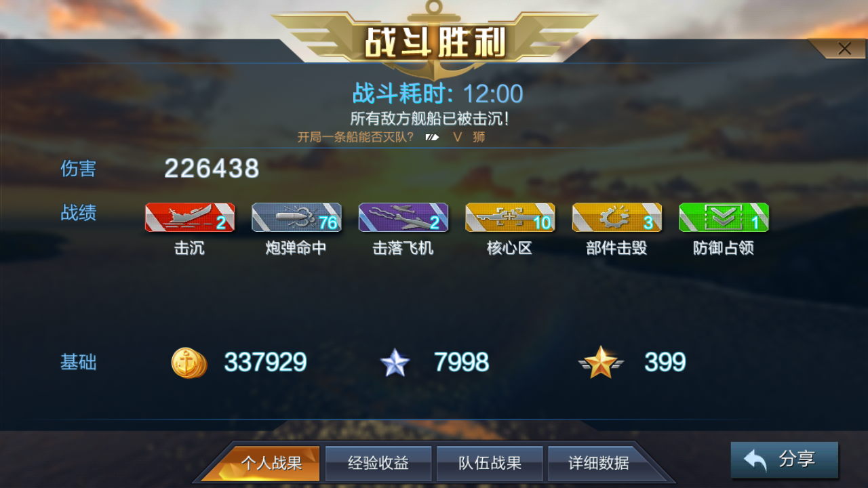Image resolution: width=868 pixels, height=488 pixels.
Task: Click the 炮弹命中 shell hits badge
Action: pyautogui.click(x=296, y=218)
